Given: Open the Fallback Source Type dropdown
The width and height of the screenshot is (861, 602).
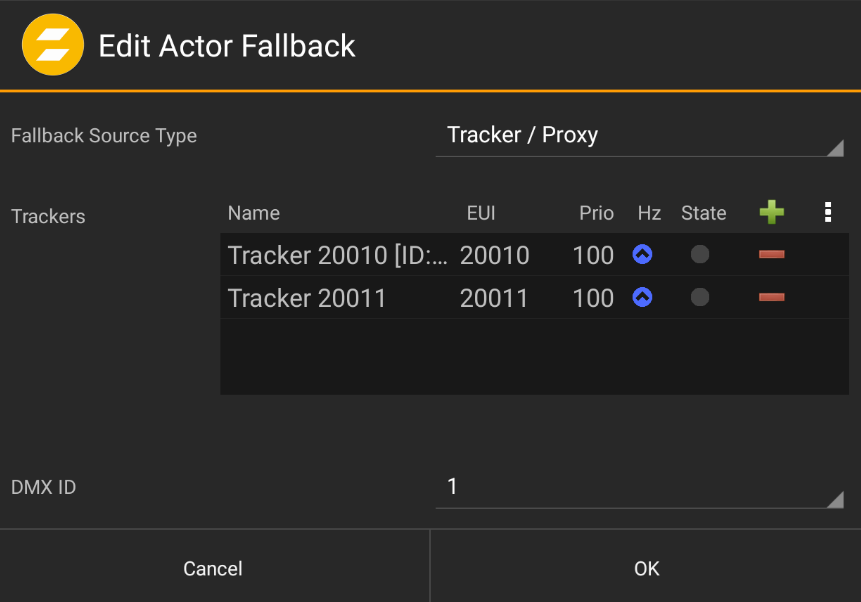Looking at the screenshot, I should point(640,135).
